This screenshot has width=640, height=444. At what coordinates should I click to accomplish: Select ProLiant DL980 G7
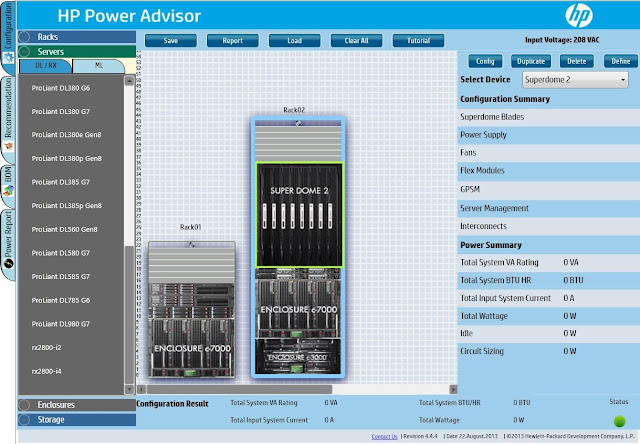tap(60, 324)
